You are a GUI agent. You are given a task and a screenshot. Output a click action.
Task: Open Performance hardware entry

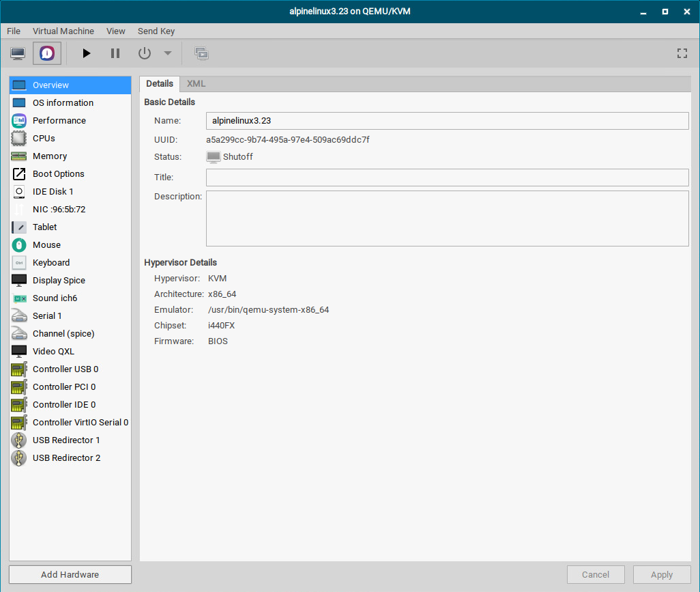pyautogui.click(x=70, y=121)
